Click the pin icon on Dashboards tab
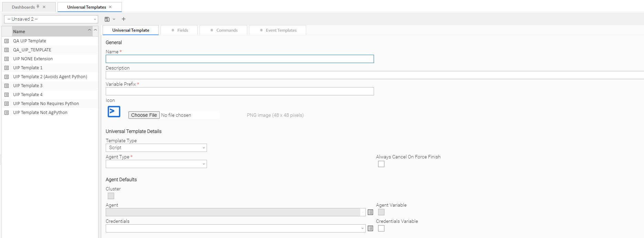 [38, 7]
